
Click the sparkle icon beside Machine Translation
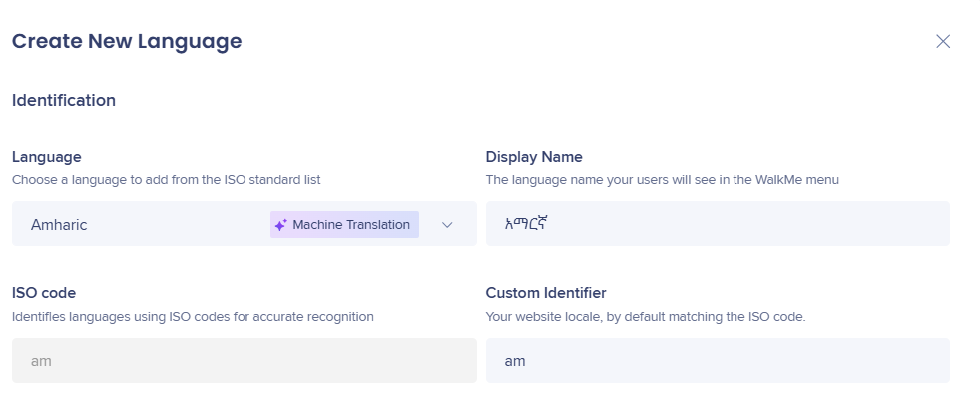point(280,225)
